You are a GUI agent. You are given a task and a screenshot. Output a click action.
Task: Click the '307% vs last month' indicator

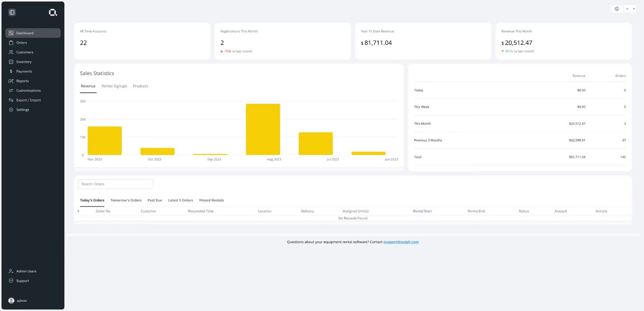518,51
